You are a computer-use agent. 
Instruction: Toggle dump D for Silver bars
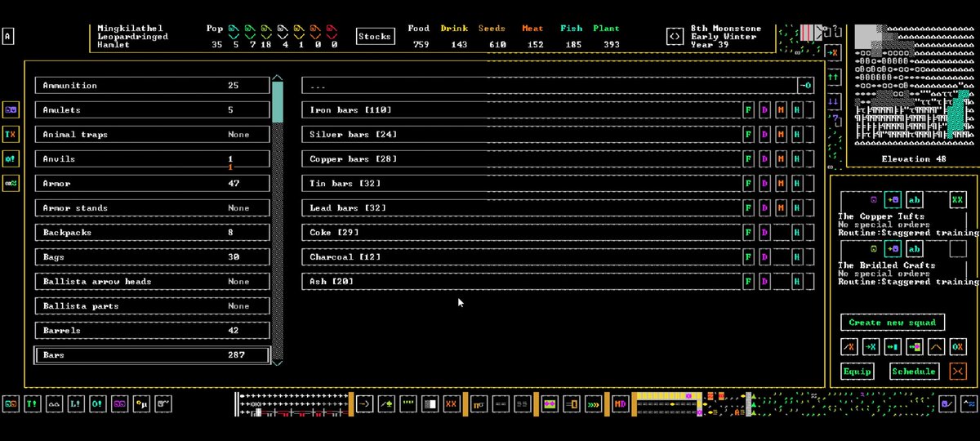pyautogui.click(x=765, y=135)
